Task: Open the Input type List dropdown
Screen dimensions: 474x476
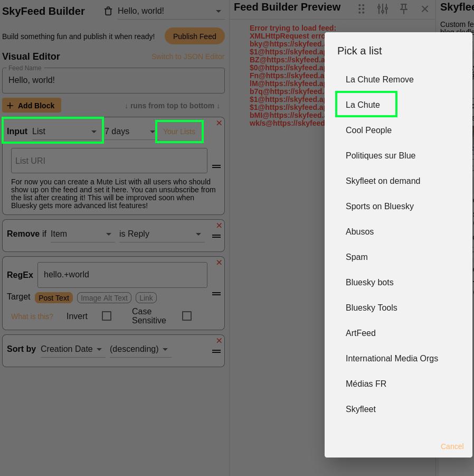Action: [65, 132]
